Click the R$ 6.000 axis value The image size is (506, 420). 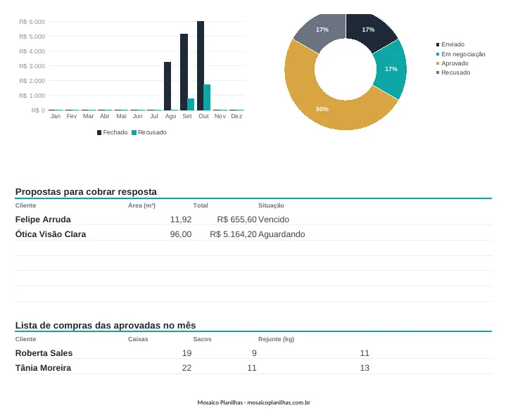coord(32,22)
